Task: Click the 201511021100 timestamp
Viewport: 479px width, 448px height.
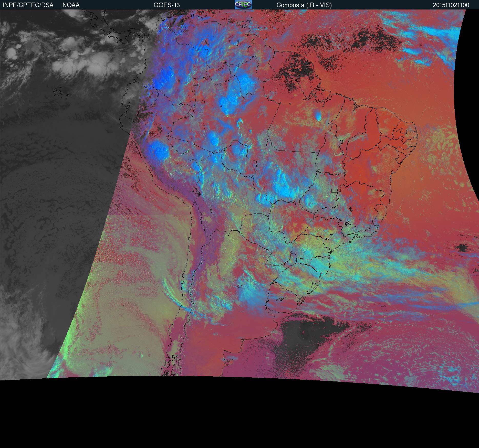Action: coord(451,5)
